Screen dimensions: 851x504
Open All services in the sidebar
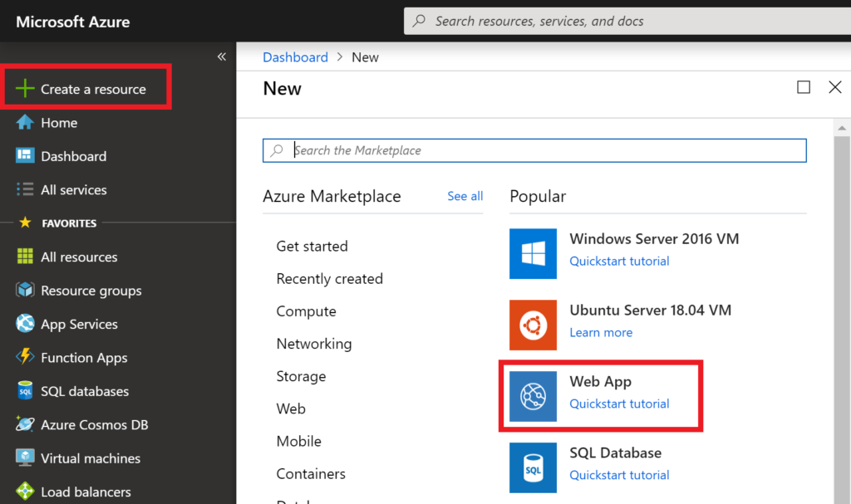[74, 190]
